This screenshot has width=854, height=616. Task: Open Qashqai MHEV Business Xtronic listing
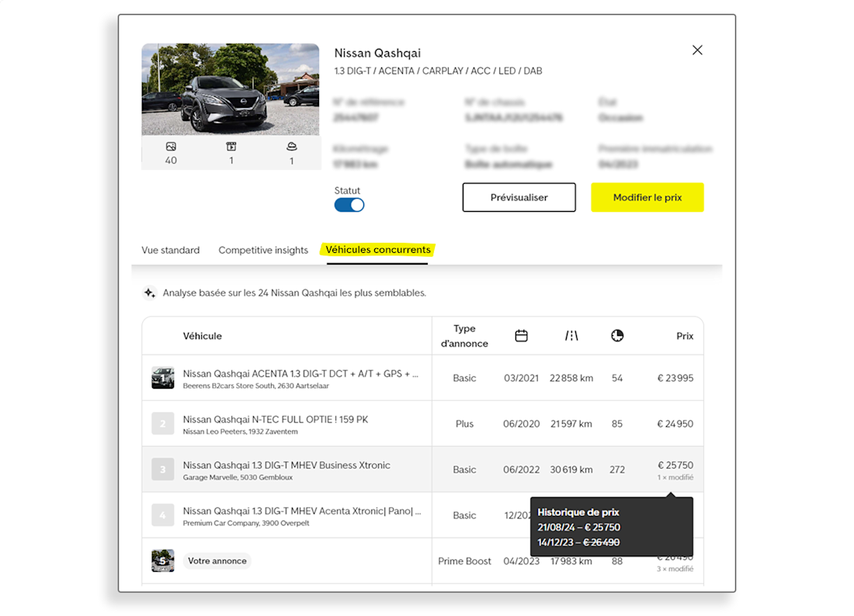tap(286, 465)
